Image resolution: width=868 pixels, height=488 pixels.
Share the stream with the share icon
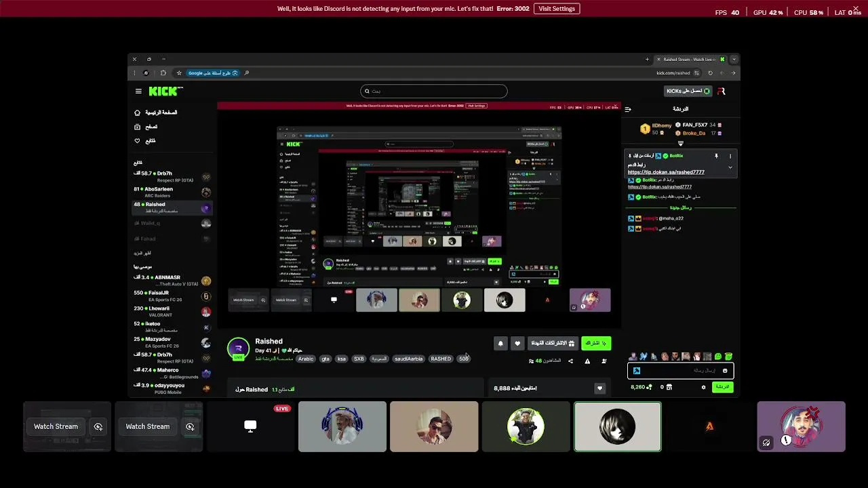pos(570,361)
